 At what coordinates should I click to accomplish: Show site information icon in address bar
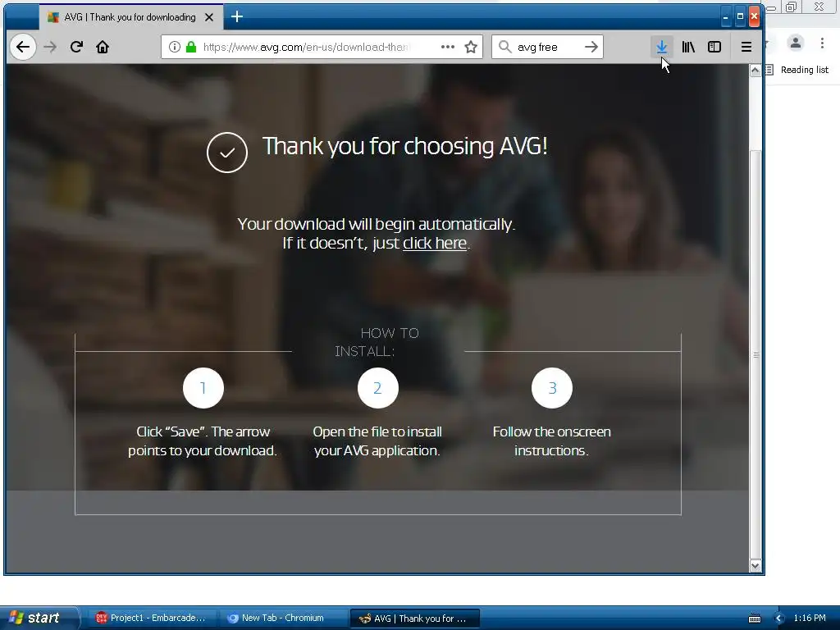click(x=175, y=47)
